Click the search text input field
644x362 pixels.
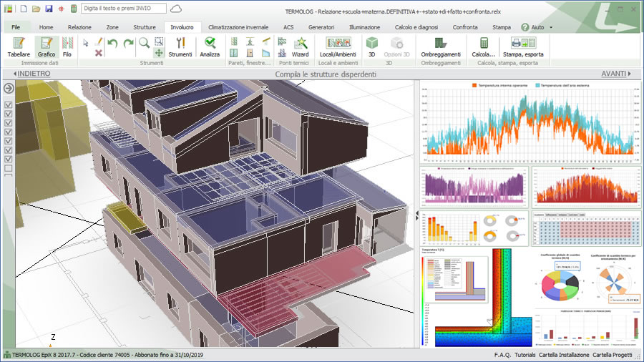point(123,9)
